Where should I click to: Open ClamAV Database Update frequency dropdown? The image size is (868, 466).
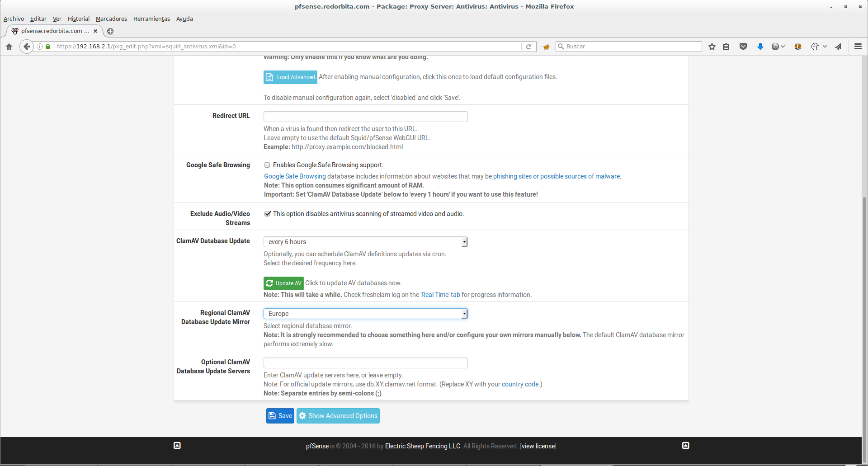(x=365, y=242)
